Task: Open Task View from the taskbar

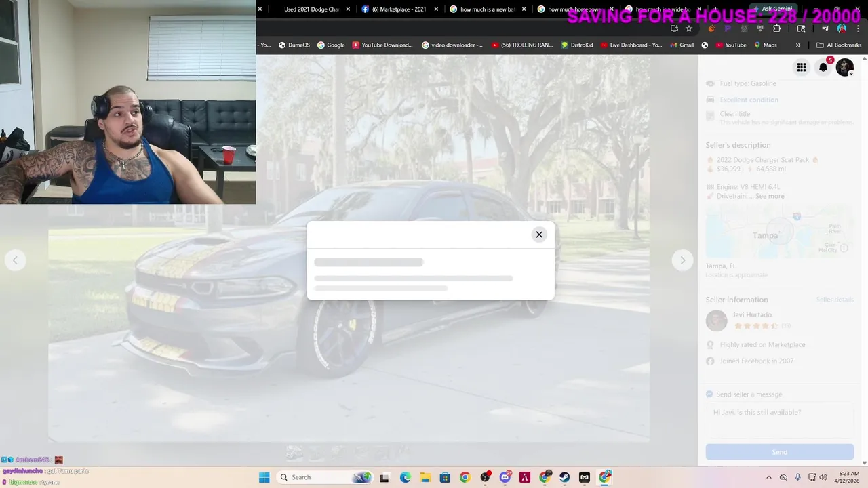Action: (384, 477)
